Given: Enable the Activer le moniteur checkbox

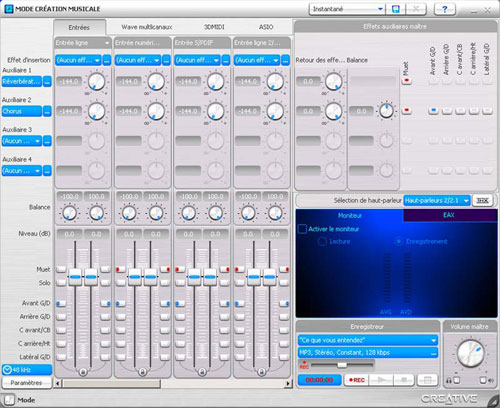Looking at the screenshot, I should click(x=302, y=229).
